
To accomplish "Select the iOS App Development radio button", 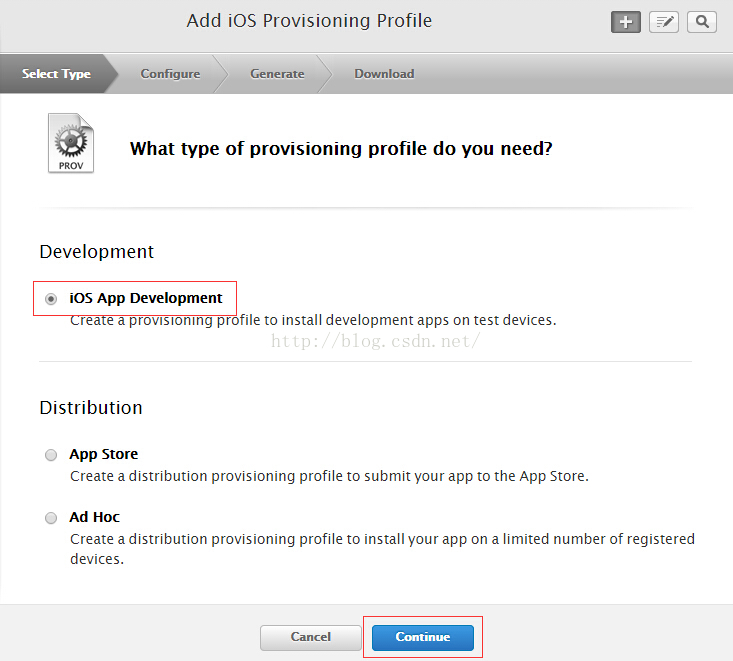I will pos(51,299).
